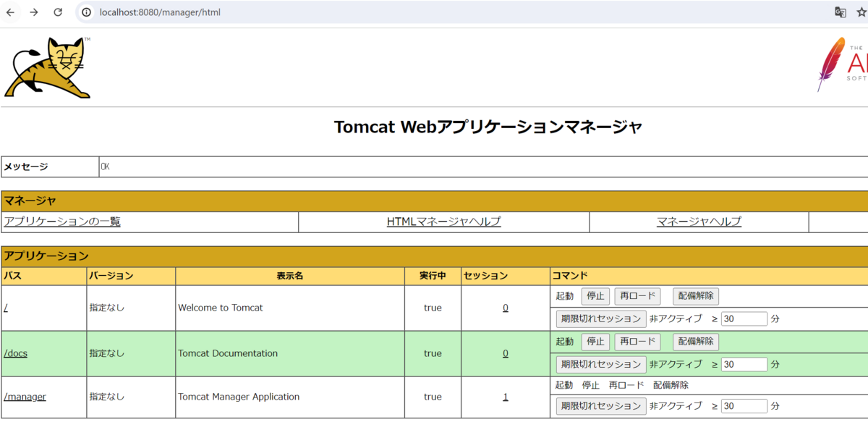868x430 pixels.
Task: Click the browser back arrow
Action: (x=10, y=12)
